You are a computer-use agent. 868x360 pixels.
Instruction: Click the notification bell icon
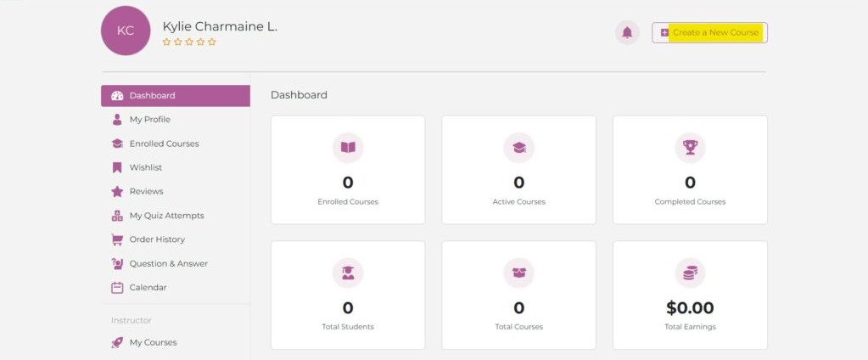coord(627,32)
